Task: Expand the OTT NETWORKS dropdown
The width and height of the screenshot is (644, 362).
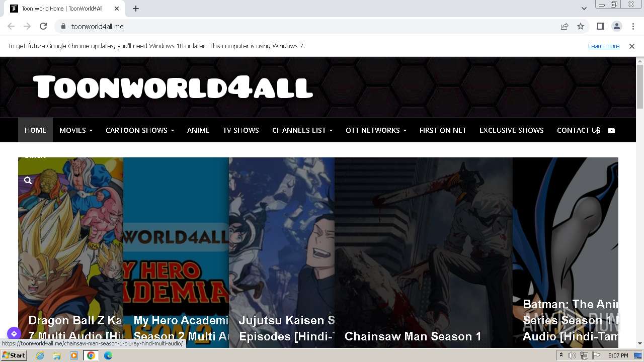Action: [376, 130]
